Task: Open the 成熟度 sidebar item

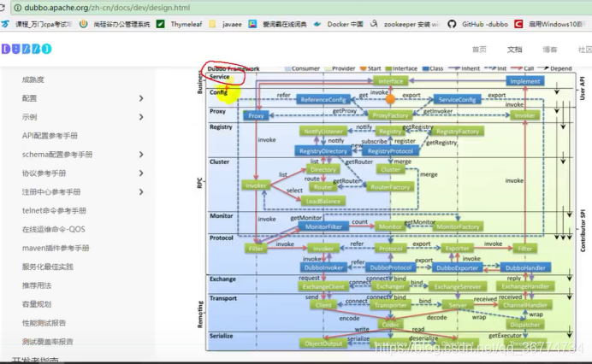Action: 33,79
